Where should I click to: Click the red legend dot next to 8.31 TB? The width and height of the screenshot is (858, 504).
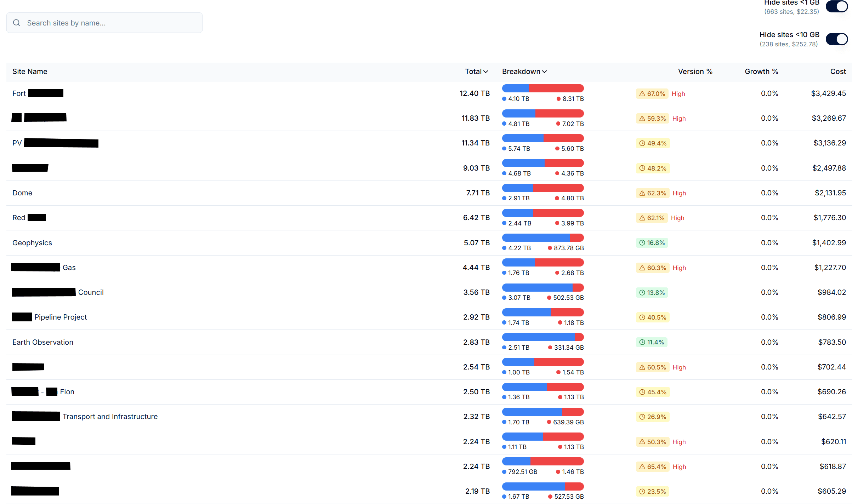(x=558, y=99)
